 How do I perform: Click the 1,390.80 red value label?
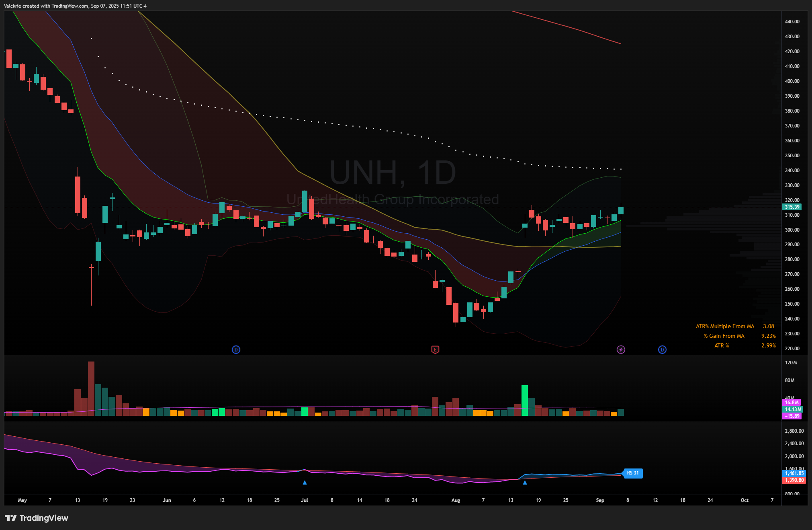click(794, 480)
